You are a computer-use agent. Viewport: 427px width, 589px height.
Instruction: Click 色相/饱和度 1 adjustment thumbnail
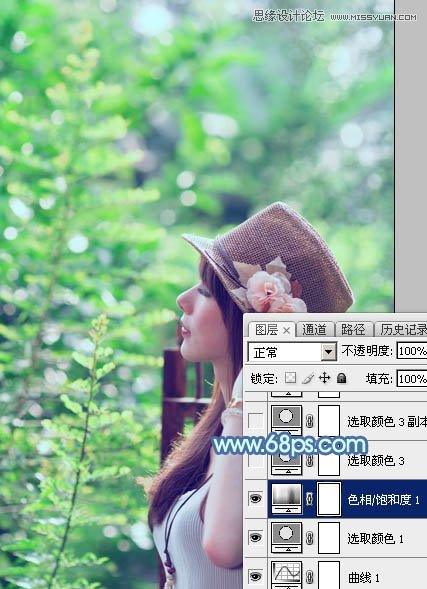point(287,498)
